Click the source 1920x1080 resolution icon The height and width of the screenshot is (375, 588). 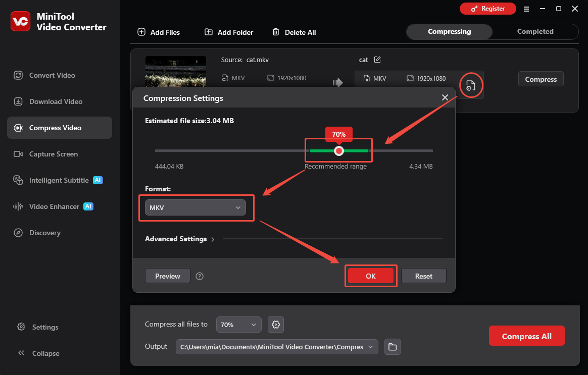(x=271, y=78)
